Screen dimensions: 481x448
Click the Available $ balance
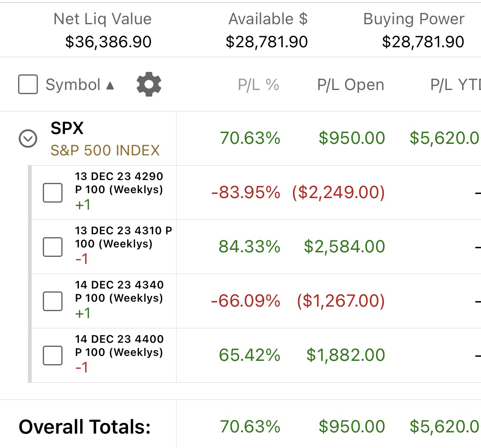pos(267,42)
